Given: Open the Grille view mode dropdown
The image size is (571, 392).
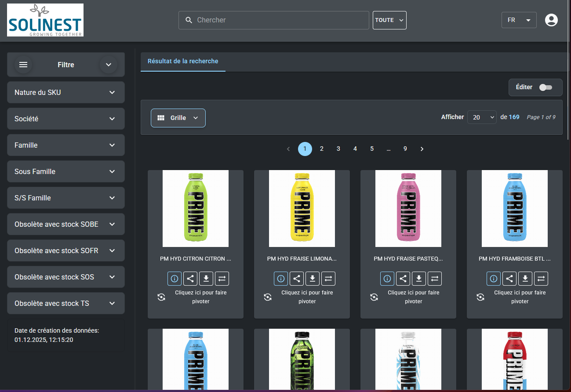Looking at the screenshot, I should click(178, 118).
